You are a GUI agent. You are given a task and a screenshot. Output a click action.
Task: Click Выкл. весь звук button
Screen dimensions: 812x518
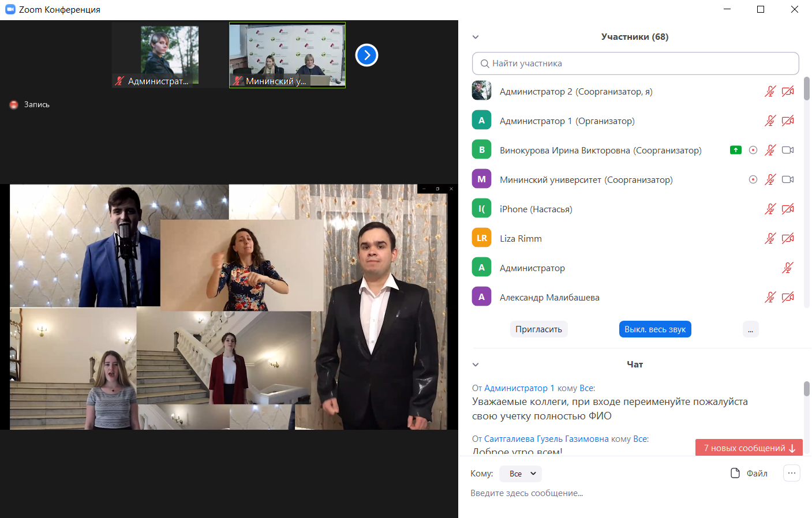point(655,329)
